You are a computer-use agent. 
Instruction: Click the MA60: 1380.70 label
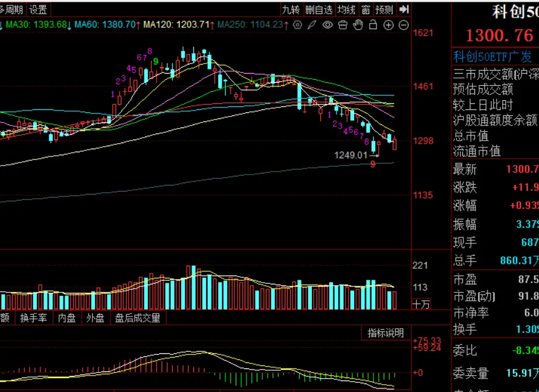click(x=105, y=25)
